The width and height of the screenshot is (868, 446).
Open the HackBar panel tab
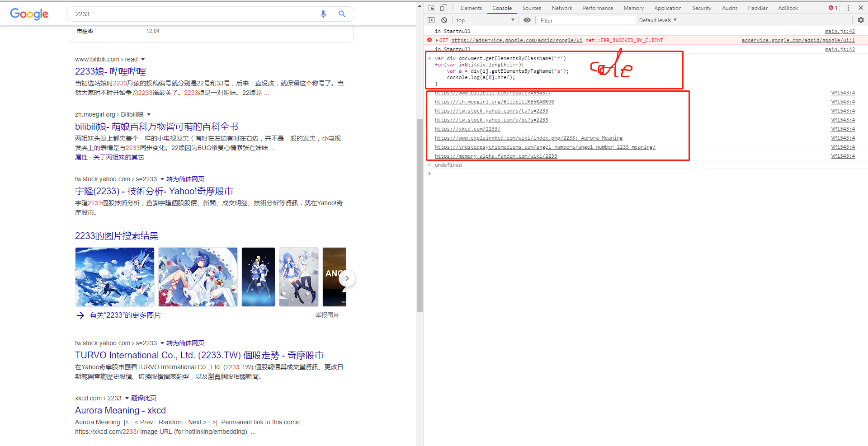tap(758, 8)
